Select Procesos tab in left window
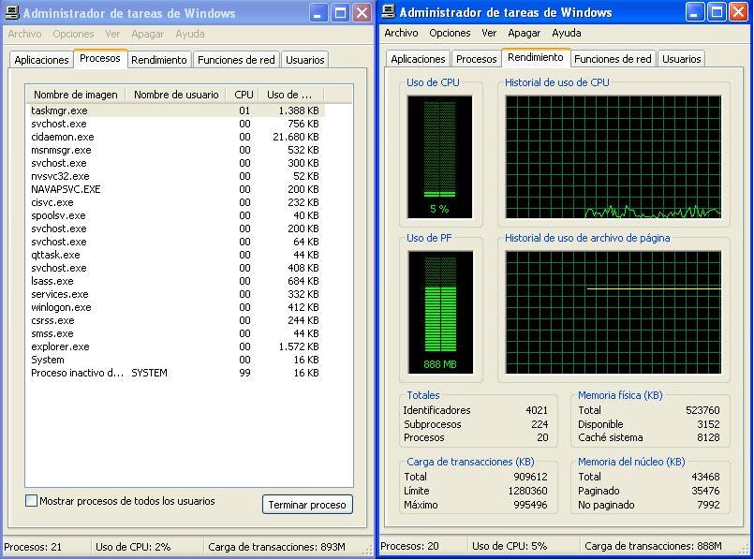The height and width of the screenshot is (560, 754). pyautogui.click(x=100, y=58)
